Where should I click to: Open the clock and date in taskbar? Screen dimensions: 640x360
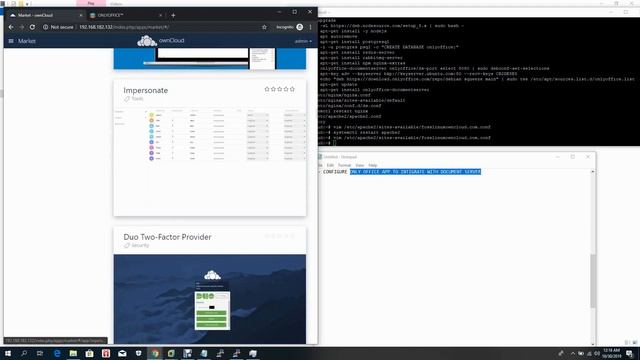pos(611,353)
